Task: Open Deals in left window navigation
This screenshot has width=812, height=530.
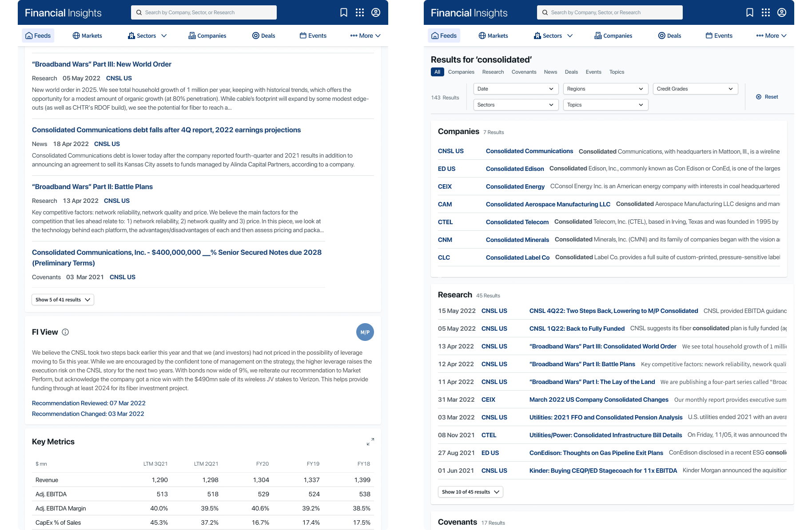Action: click(264, 36)
